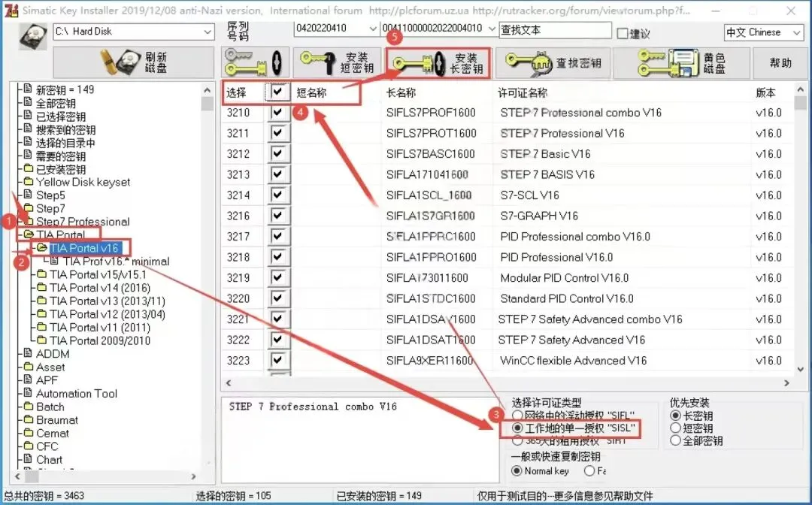Toggle checkbox for row 3211
Screen dimensions: 812x505
(x=278, y=133)
